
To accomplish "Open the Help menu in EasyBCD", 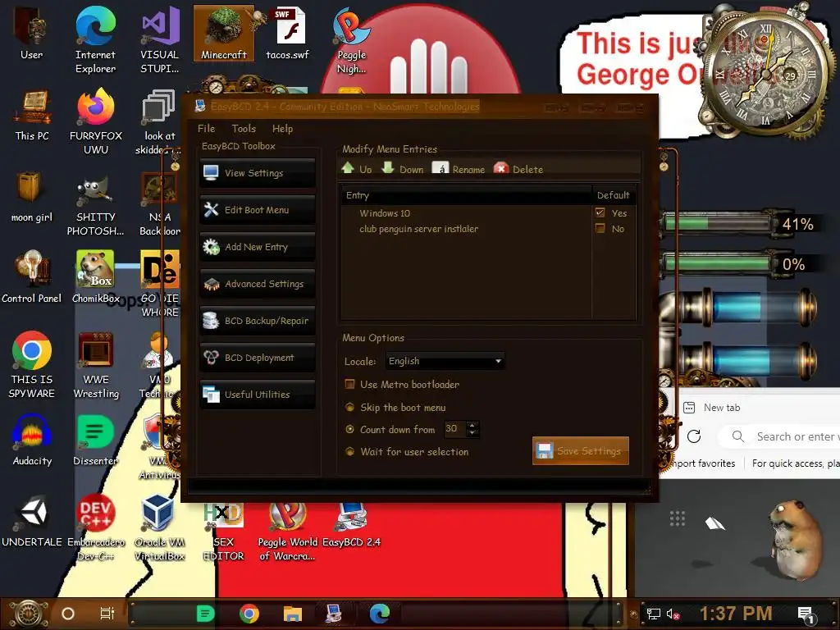I will tap(282, 129).
